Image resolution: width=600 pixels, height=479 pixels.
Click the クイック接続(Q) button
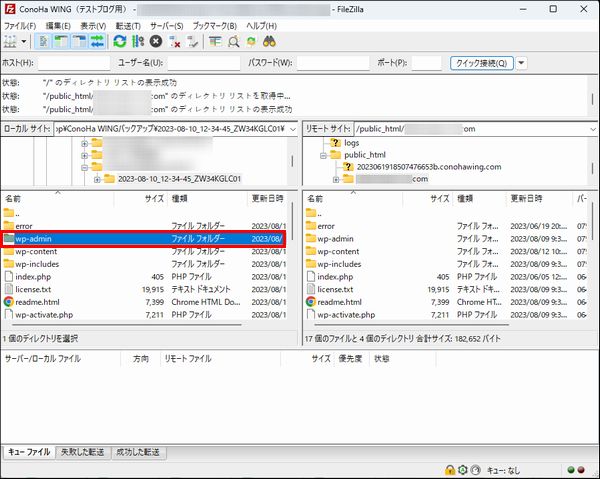point(482,63)
